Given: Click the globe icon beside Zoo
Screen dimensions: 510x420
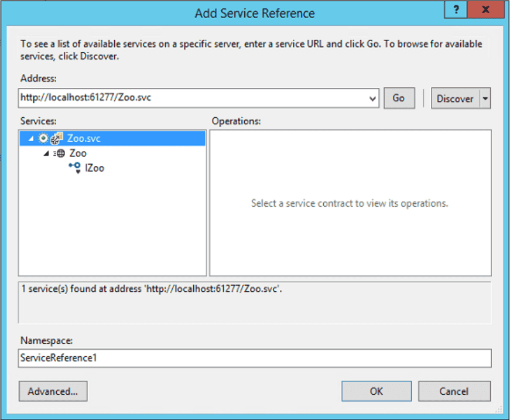Looking at the screenshot, I should pyautogui.click(x=60, y=153).
